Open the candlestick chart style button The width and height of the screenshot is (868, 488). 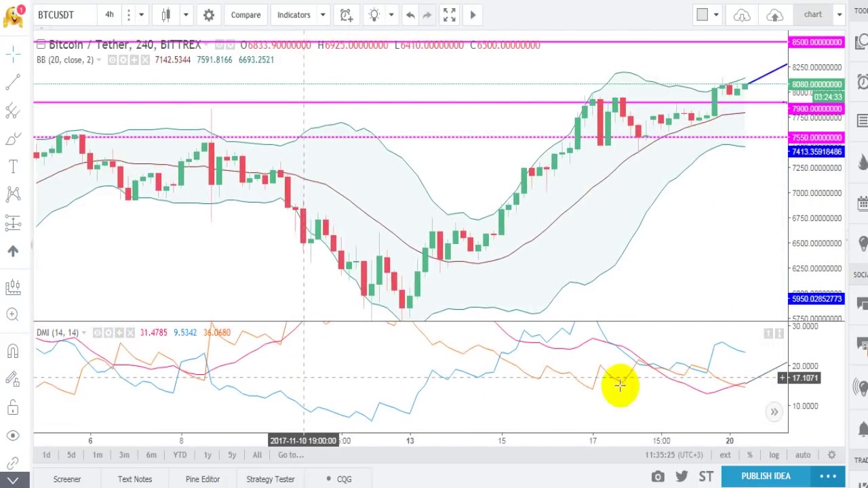[166, 14]
